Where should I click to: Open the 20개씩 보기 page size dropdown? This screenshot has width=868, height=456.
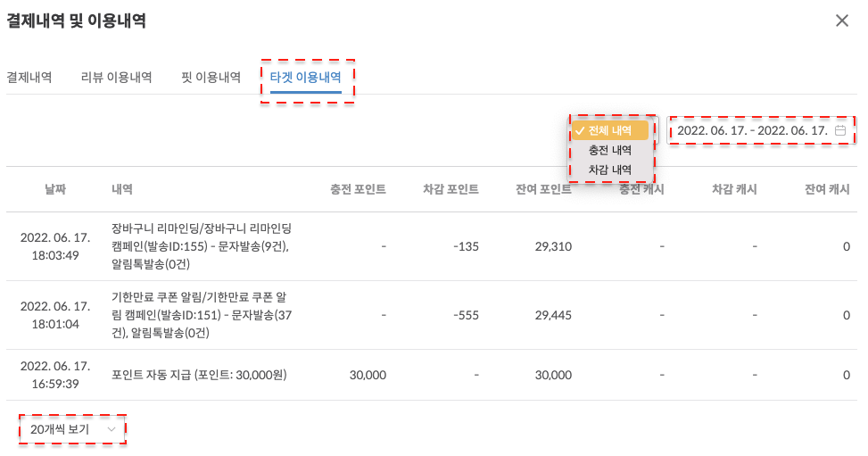click(62, 429)
